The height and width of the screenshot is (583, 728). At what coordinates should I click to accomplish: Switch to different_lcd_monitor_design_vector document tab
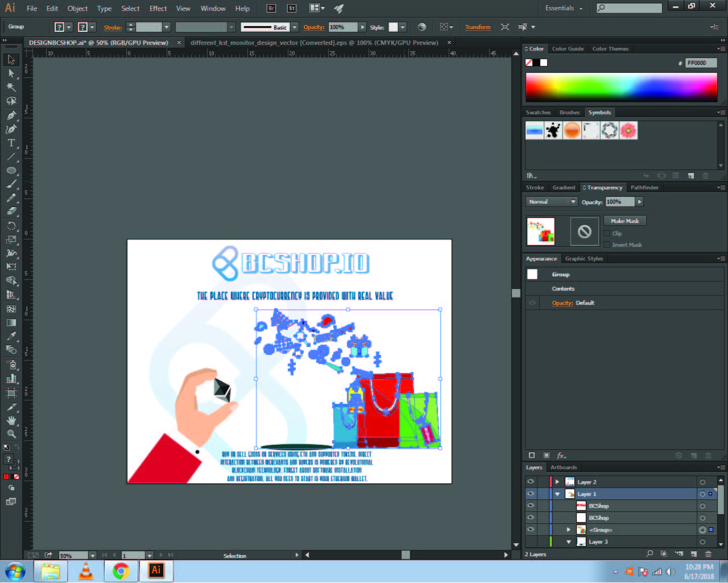click(x=315, y=43)
